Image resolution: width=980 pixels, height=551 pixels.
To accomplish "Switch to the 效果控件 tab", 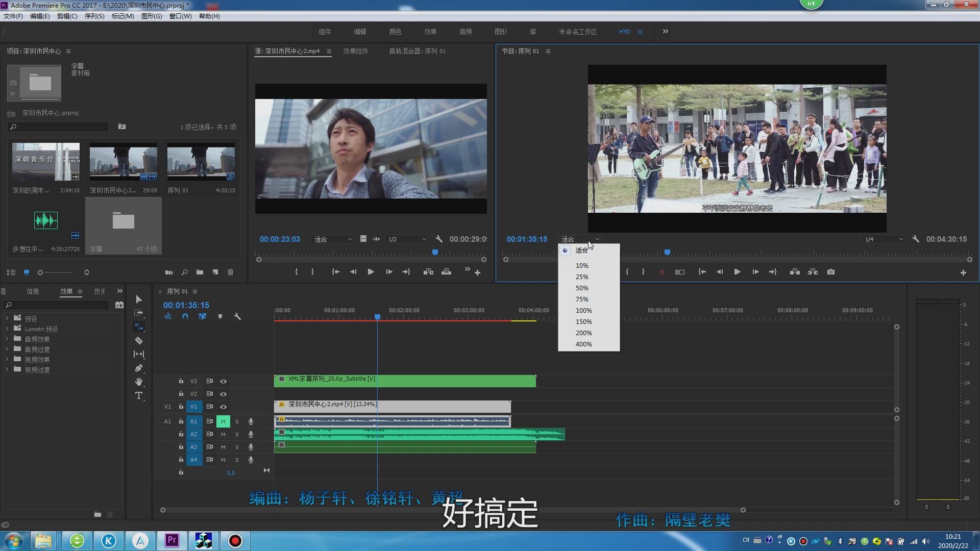I will tap(356, 51).
